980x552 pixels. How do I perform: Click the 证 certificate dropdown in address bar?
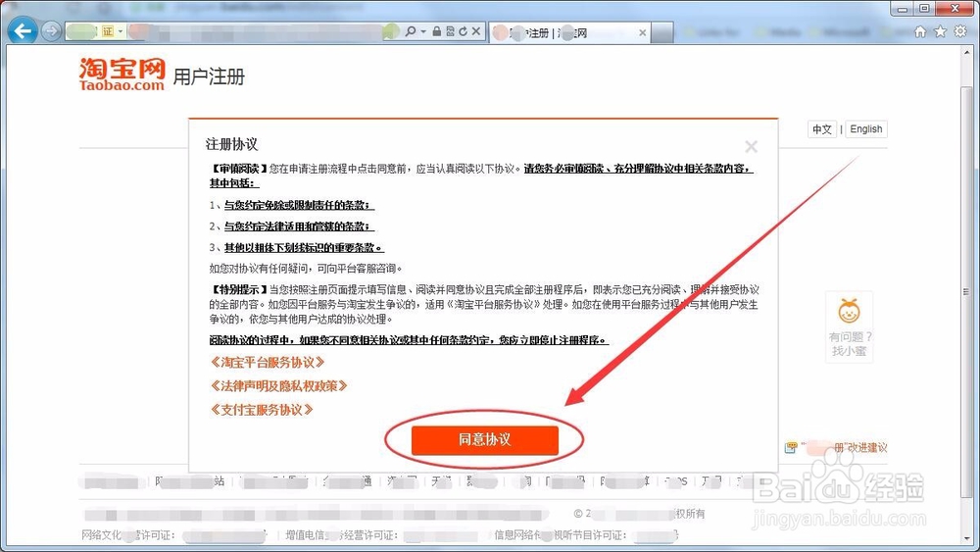tap(111, 31)
